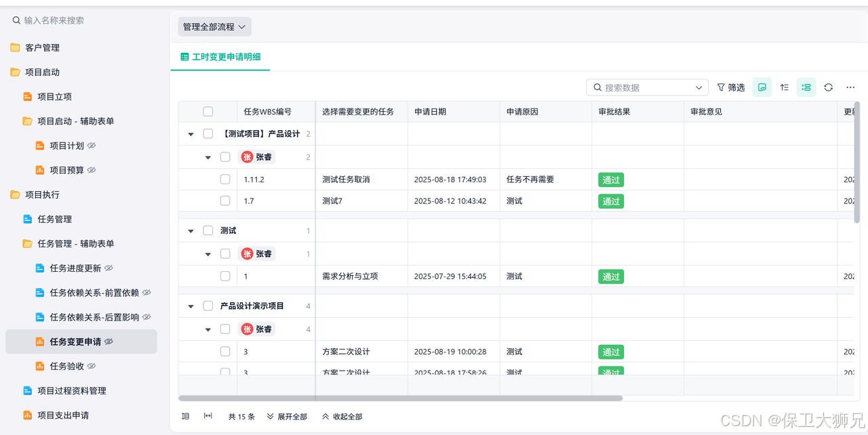Click the refresh data icon
This screenshot has width=868, height=435.
point(828,87)
